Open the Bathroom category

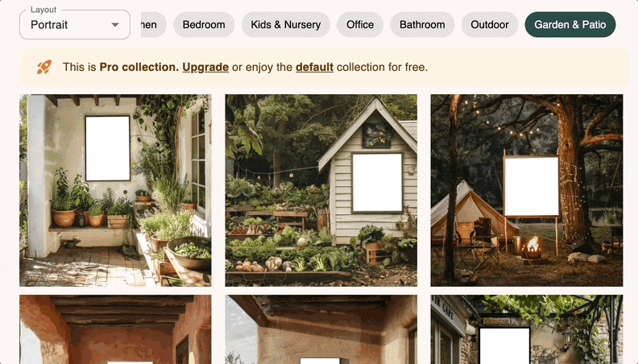[422, 25]
